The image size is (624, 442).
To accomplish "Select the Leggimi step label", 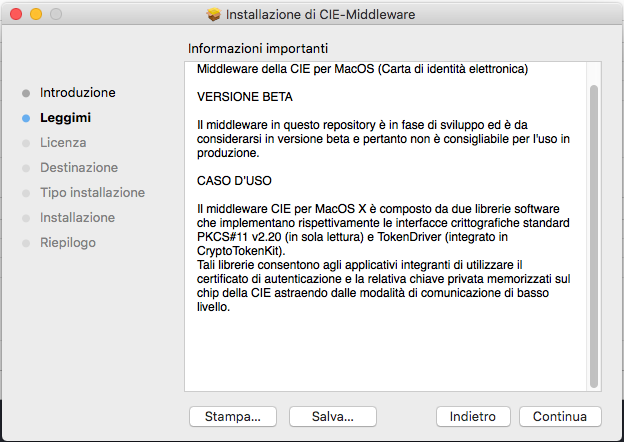I will (65, 118).
